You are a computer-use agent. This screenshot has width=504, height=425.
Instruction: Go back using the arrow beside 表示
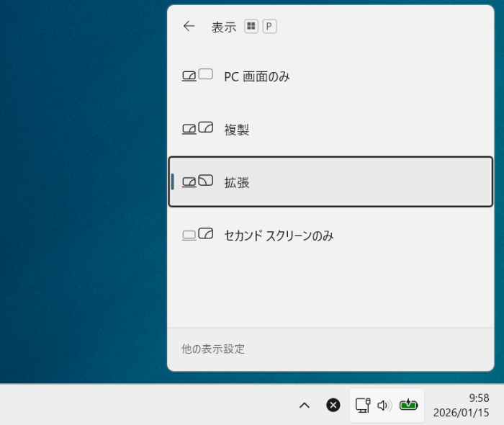(189, 26)
